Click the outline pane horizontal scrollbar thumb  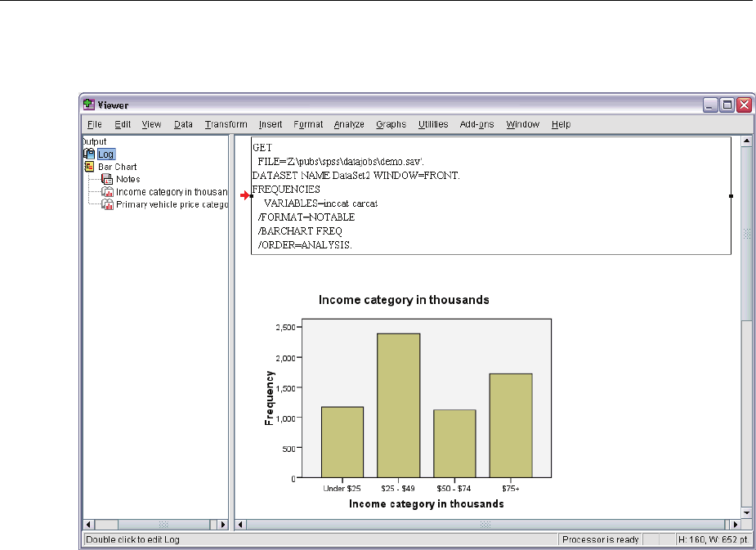(x=164, y=525)
